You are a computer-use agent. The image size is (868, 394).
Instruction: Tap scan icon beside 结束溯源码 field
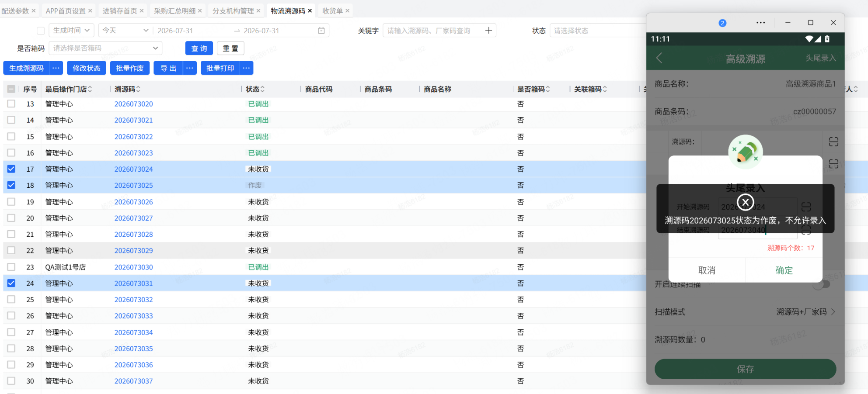(806, 230)
